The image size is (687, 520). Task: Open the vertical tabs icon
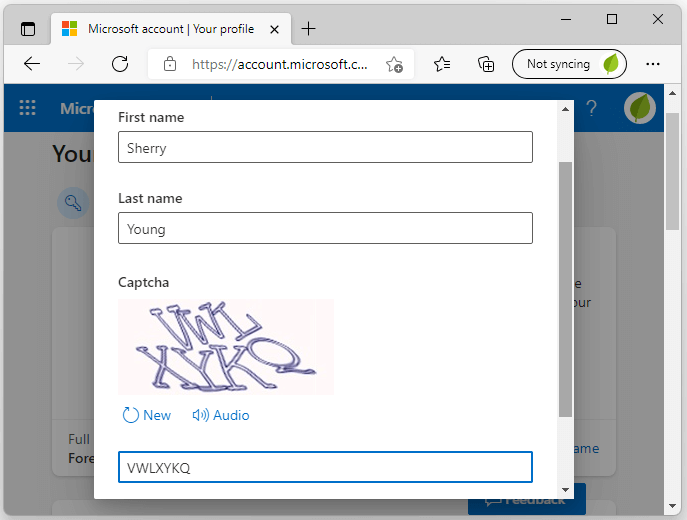(28, 29)
